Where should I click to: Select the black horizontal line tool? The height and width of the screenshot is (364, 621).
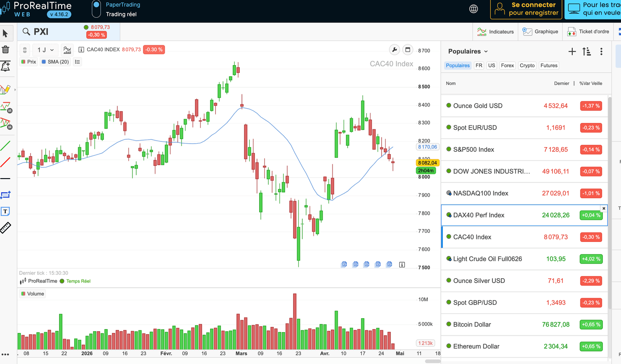(5, 179)
